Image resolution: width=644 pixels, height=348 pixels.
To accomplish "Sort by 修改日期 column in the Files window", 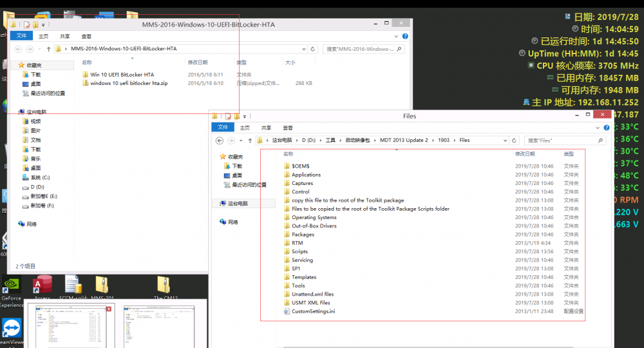I will 525,154.
